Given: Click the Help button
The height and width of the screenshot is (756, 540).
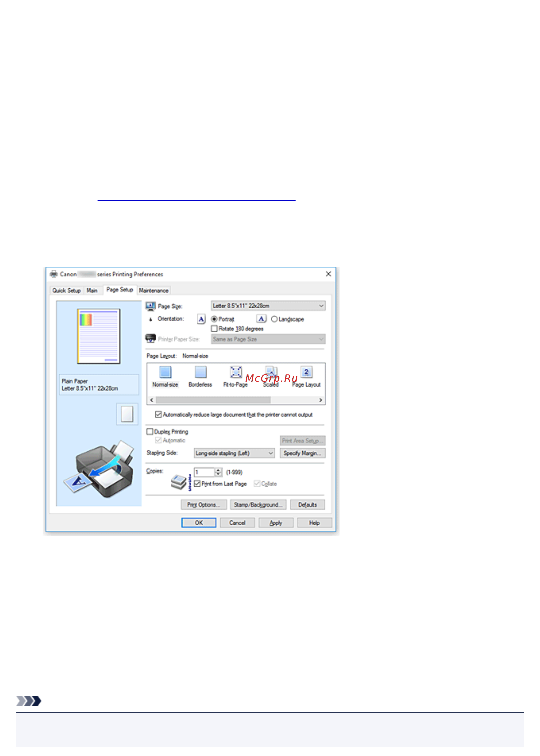Looking at the screenshot, I should (x=315, y=523).
